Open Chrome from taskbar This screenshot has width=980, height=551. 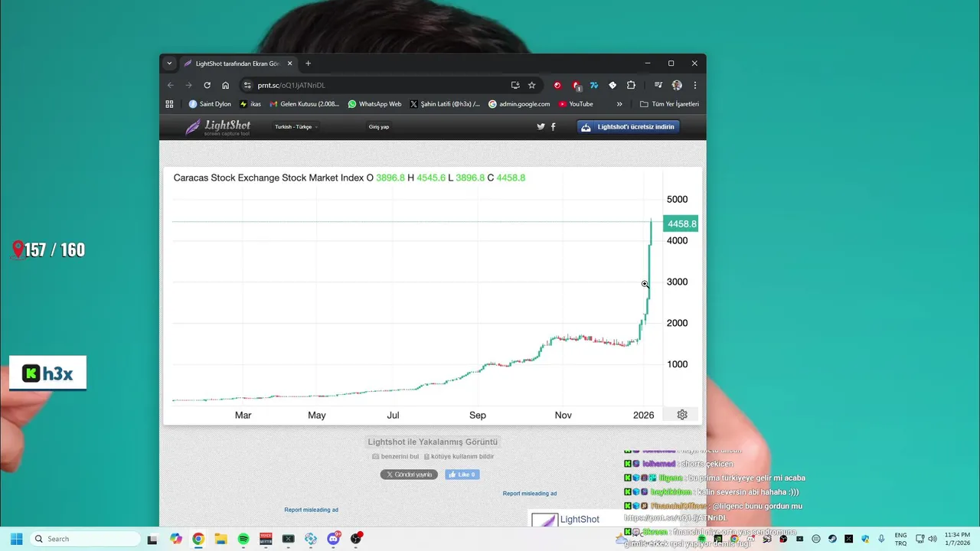click(198, 539)
